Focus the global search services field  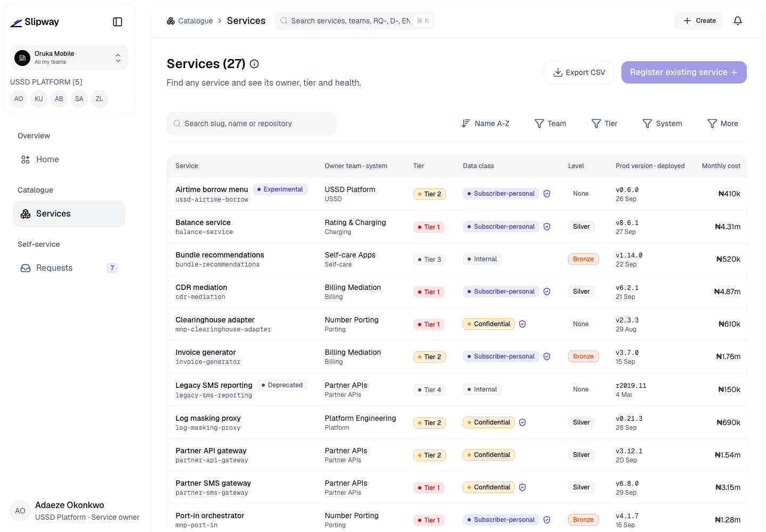(x=355, y=21)
